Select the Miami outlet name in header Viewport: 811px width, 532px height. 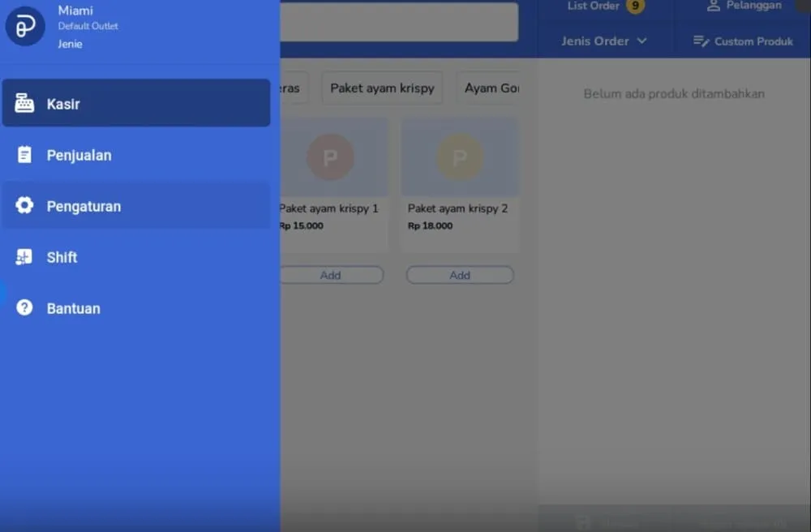[75, 11]
